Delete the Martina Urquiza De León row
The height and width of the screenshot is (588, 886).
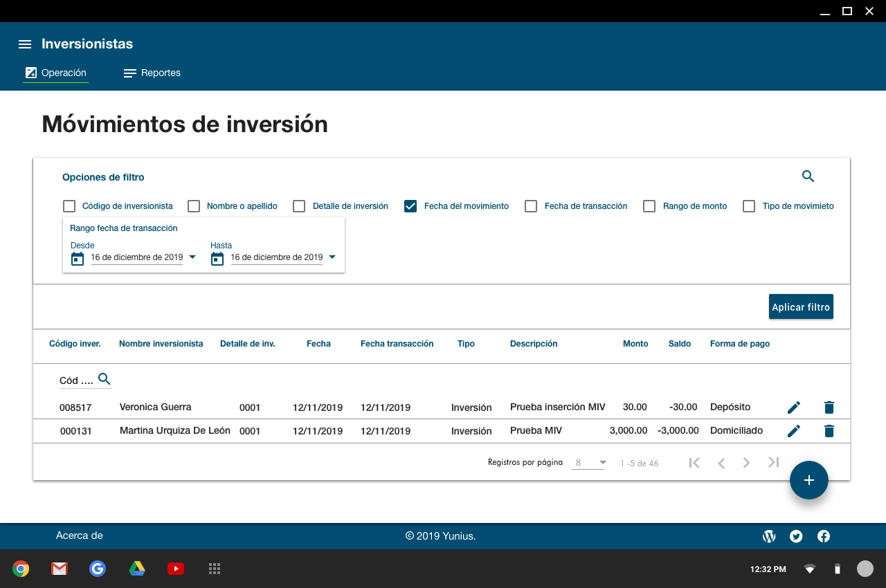pyautogui.click(x=829, y=431)
